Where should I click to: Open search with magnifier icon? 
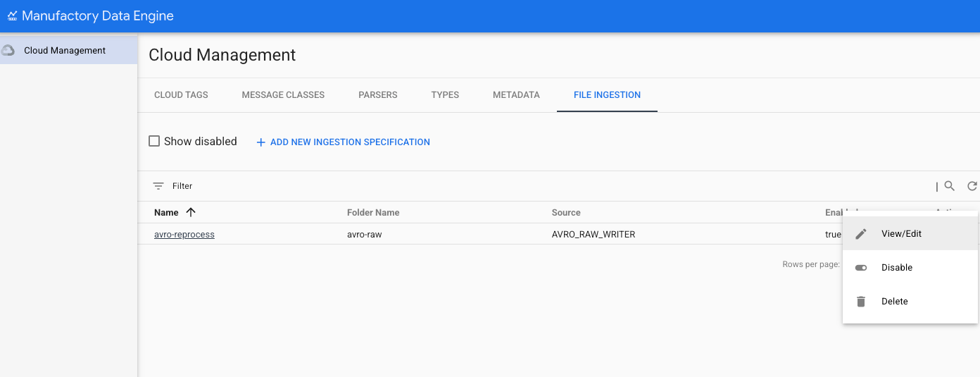[x=950, y=186]
